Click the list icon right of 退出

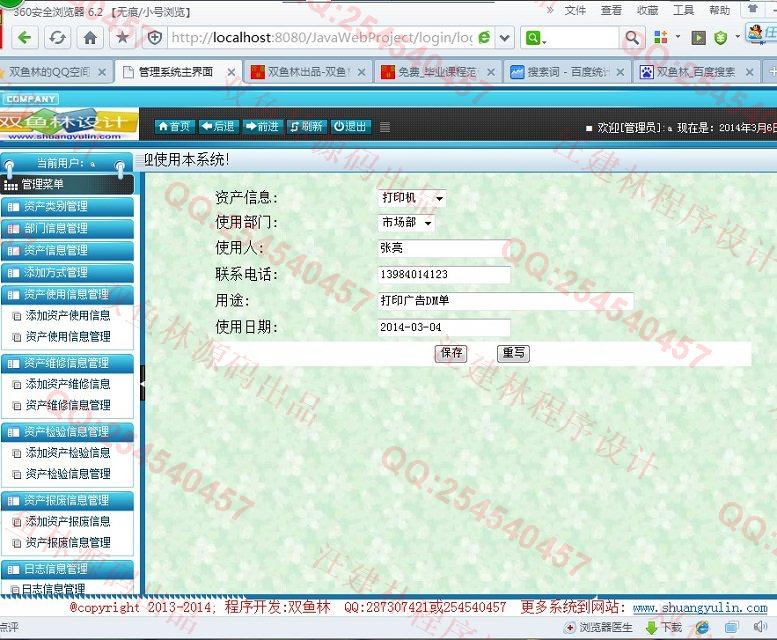click(x=385, y=127)
